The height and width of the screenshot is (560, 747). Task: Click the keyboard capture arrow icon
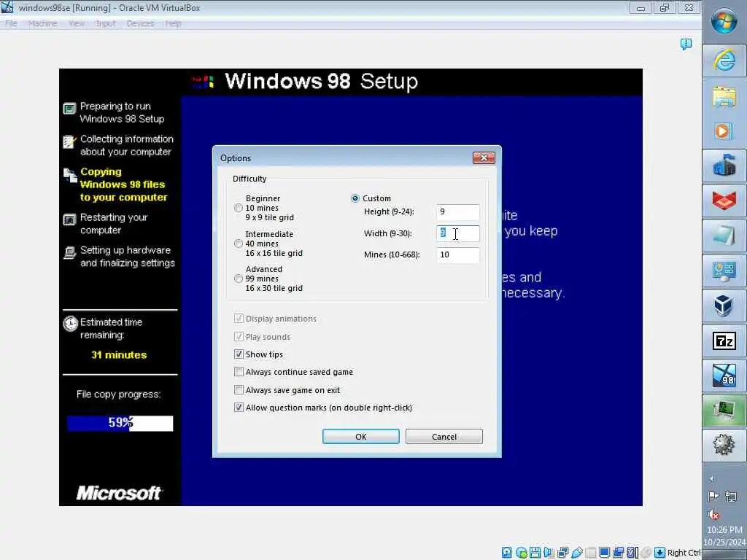click(x=659, y=553)
